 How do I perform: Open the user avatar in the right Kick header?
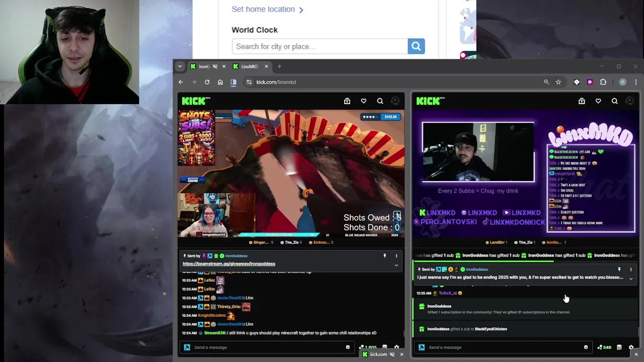[630, 101]
